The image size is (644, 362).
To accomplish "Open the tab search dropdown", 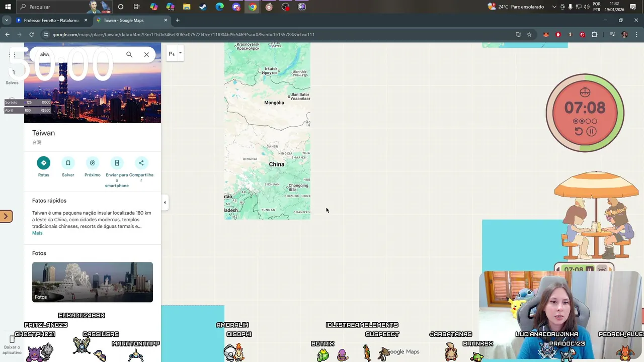I will 6,20.
